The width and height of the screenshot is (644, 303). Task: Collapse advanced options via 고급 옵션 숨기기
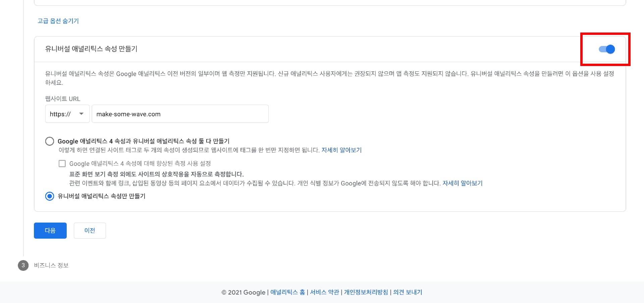[x=58, y=21]
